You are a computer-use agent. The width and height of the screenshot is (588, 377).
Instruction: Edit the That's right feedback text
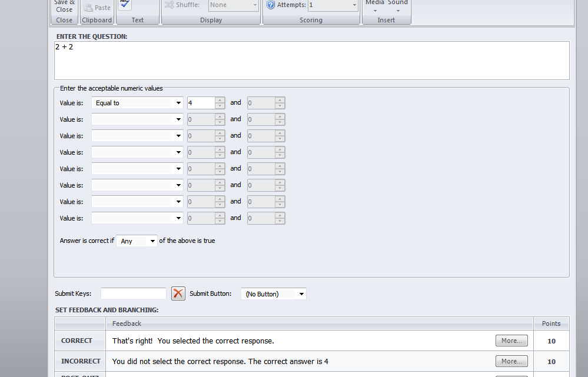click(x=193, y=341)
